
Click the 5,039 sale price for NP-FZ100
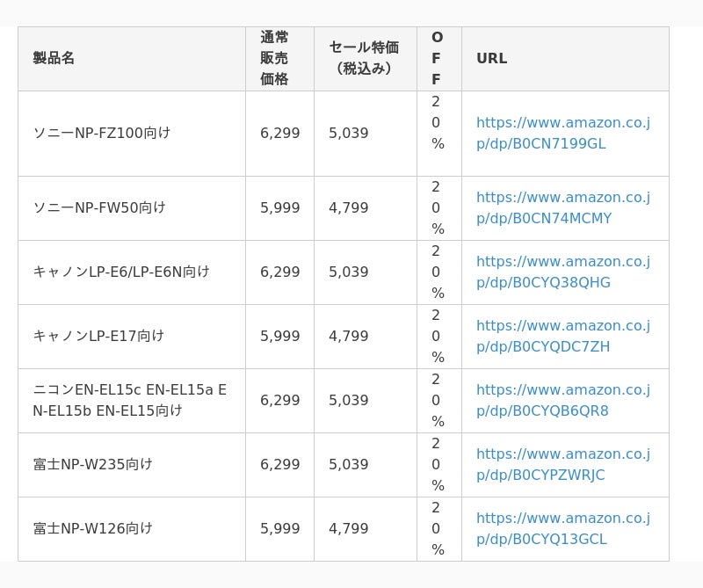click(348, 134)
